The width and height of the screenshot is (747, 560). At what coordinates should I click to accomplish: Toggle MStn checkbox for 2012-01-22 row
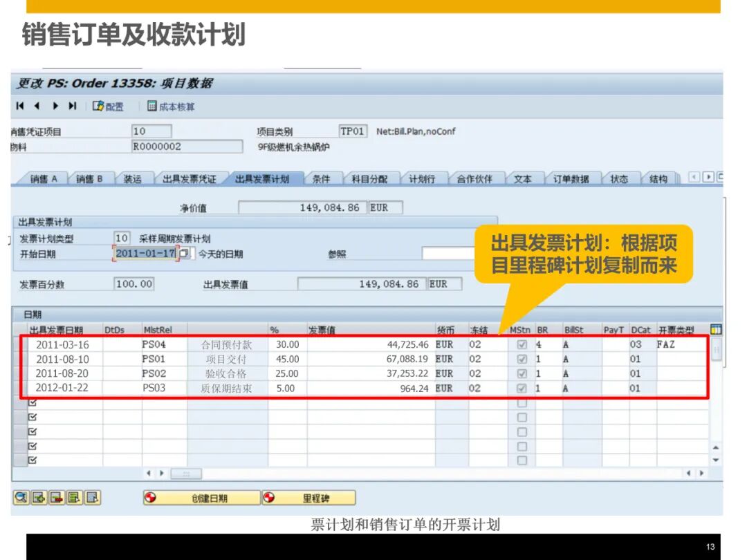522,389
